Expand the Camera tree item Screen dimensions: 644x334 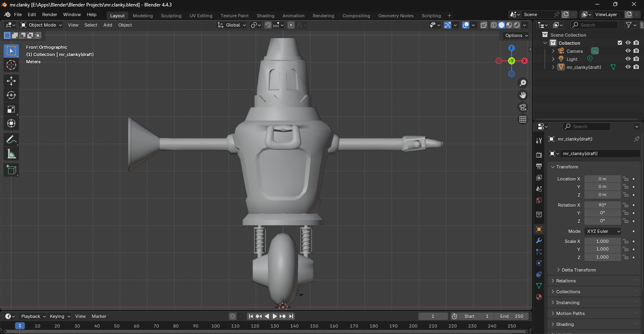(553, 51)
